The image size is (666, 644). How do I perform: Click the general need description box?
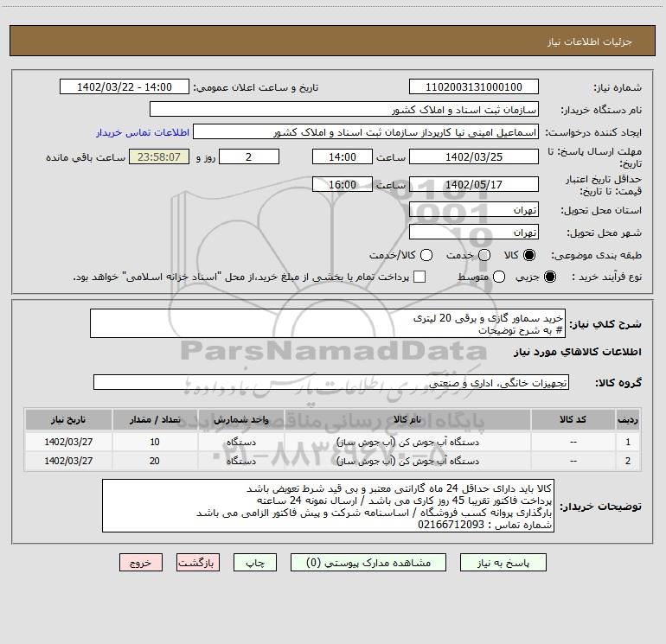tap(328, 323)
